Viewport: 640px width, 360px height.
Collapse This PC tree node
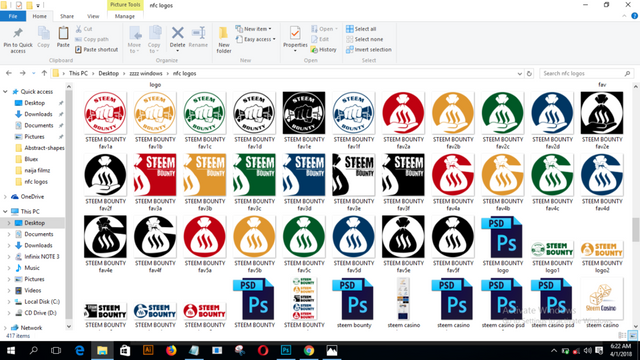point(5,211)
